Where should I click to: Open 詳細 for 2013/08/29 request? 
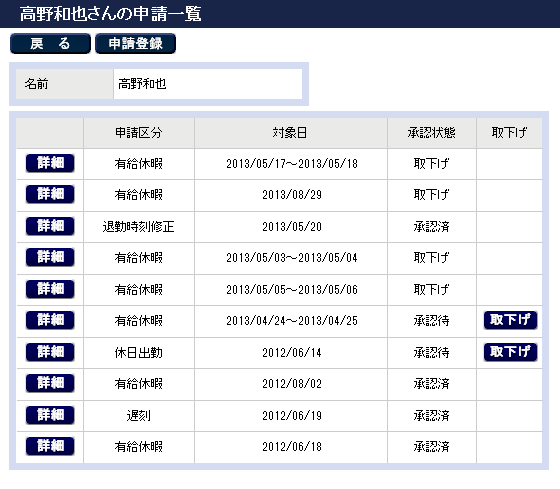[x=50, y=194]
